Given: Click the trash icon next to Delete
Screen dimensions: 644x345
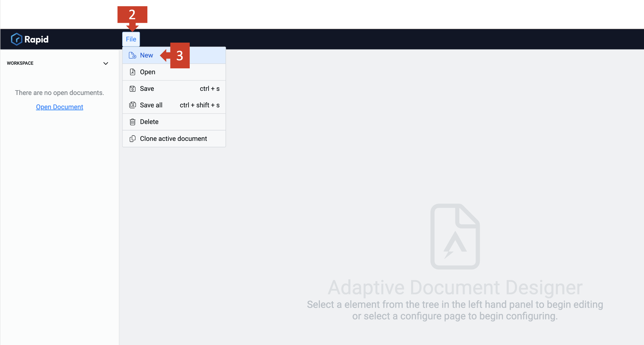Looking at the screenshot, I should [x=132, y=122].
